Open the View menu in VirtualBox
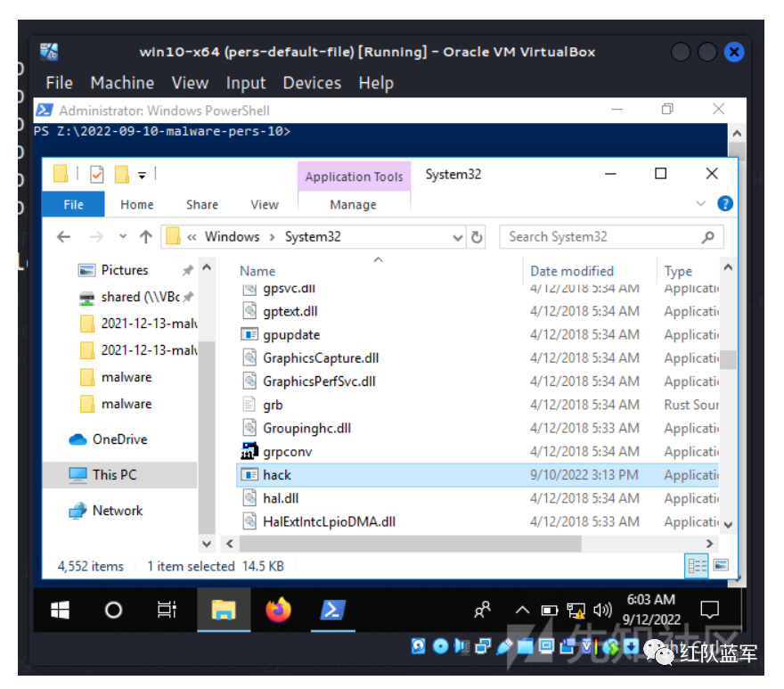The width and height of the screenshot is (784, 689). 190,83
